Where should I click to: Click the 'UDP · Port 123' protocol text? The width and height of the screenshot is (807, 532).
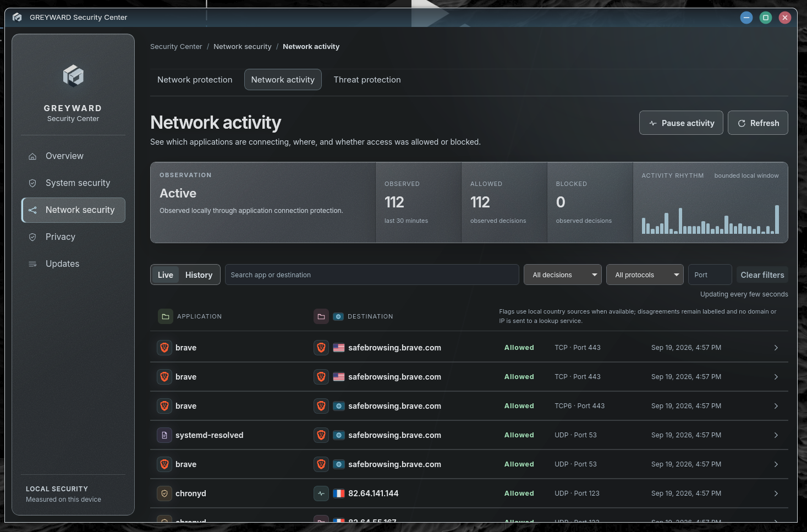pyautogui.click(x=577, y=493)
